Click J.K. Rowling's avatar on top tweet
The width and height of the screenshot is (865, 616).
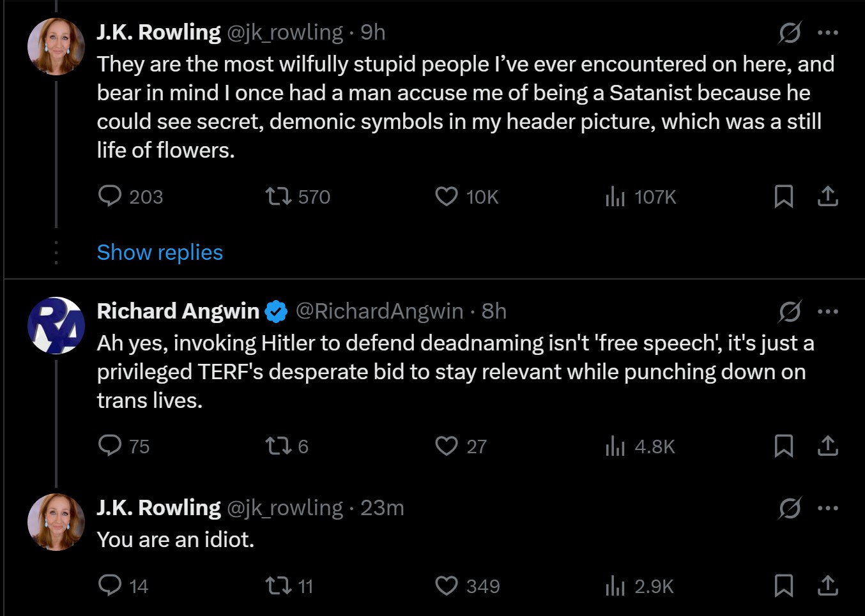[x=56, y=47]
